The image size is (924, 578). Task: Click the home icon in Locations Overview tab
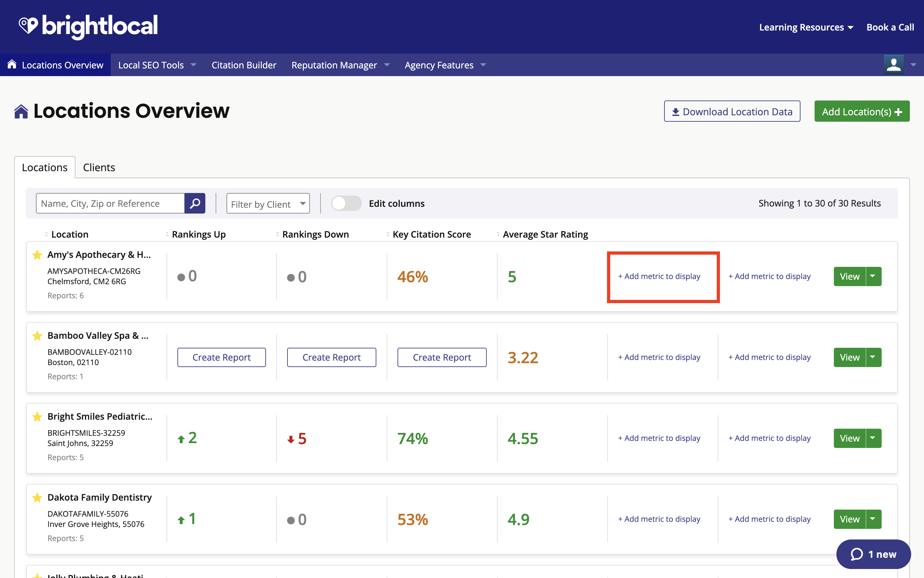(12, 64)
